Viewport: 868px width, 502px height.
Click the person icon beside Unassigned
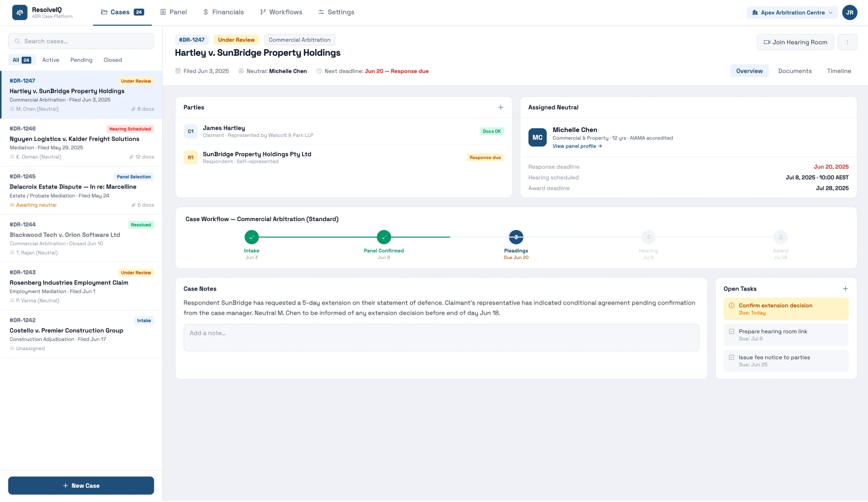[x=12, y=348]
